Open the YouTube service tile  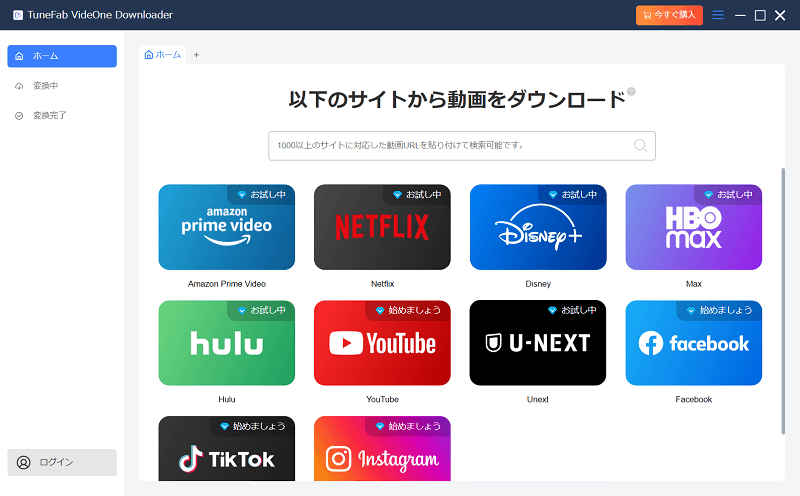382,343
